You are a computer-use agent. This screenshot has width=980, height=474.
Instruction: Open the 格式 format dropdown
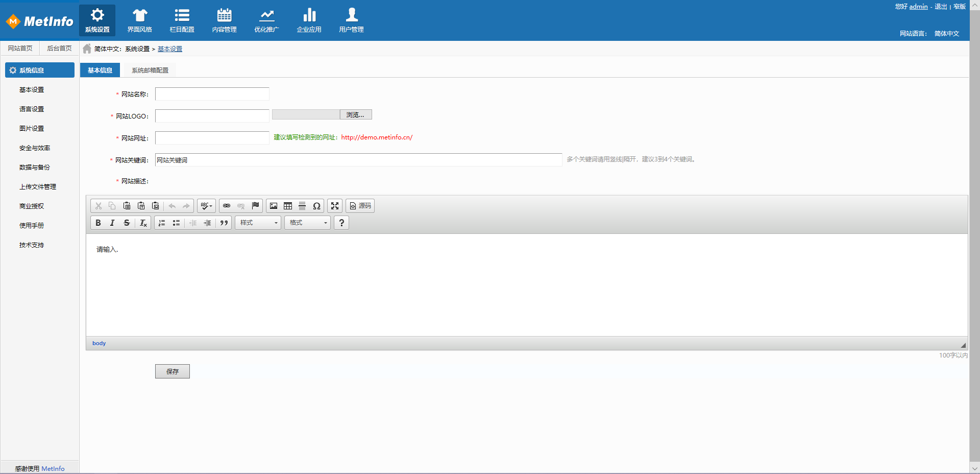[x=307, y=223]
